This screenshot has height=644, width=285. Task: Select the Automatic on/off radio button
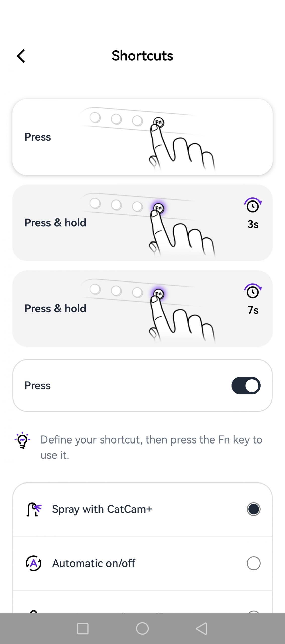point(253,563)
